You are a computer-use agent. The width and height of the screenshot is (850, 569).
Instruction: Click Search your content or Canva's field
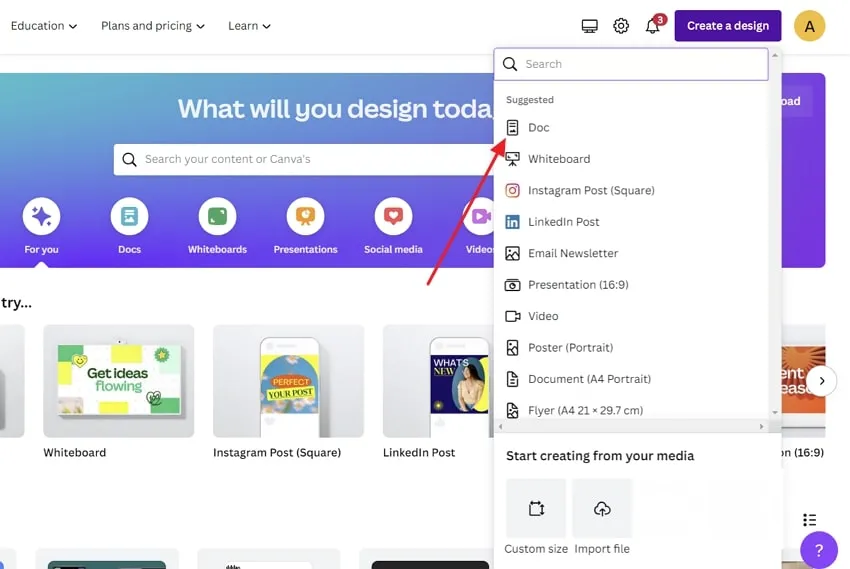(x=304, y=159)
